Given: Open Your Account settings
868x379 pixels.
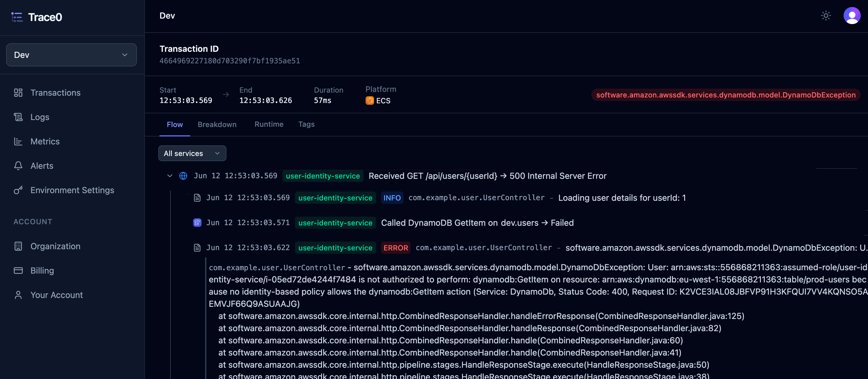Looking at the screenshot, I should pos(57,295).
